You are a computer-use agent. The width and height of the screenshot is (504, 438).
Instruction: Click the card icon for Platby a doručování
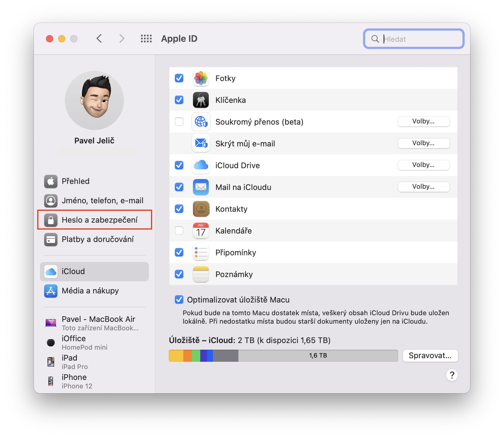point(51,240)
